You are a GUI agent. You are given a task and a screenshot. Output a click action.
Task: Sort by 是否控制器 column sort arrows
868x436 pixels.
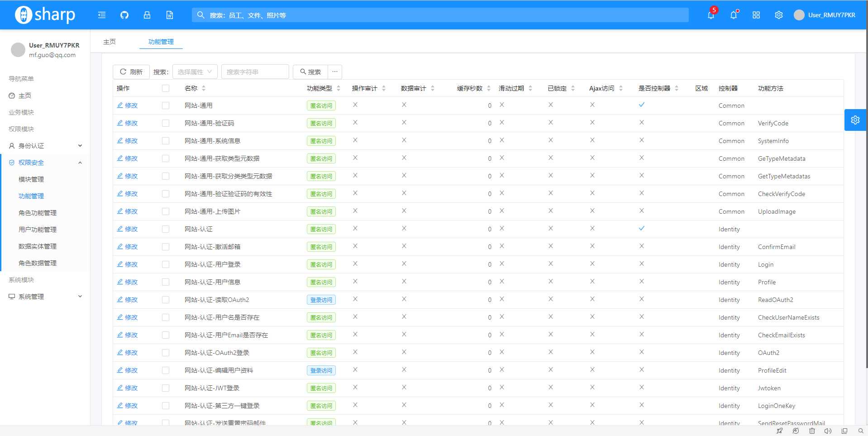pyautogui.click(x=677, y=88)
